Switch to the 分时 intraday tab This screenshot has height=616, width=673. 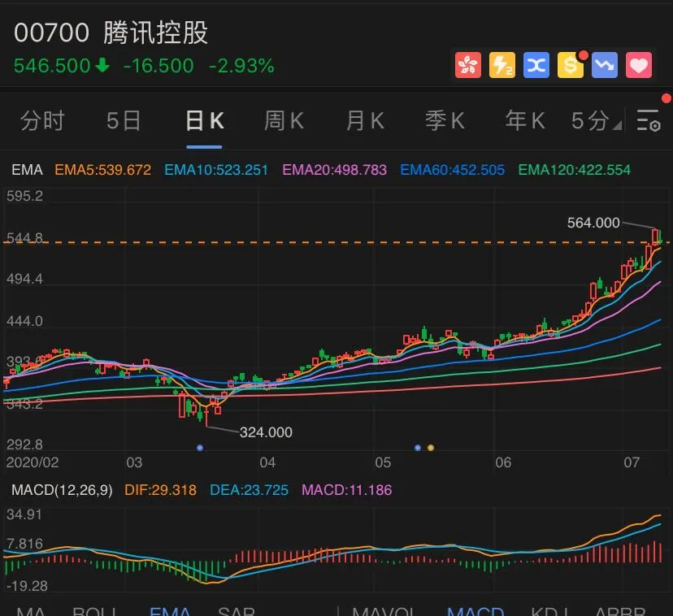coord(42,120)
